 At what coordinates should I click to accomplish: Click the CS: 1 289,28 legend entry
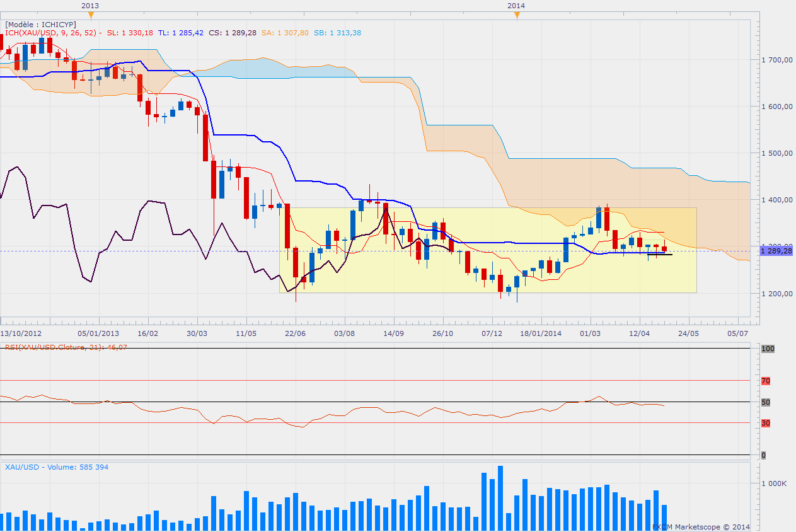click(x=233, y=33)
